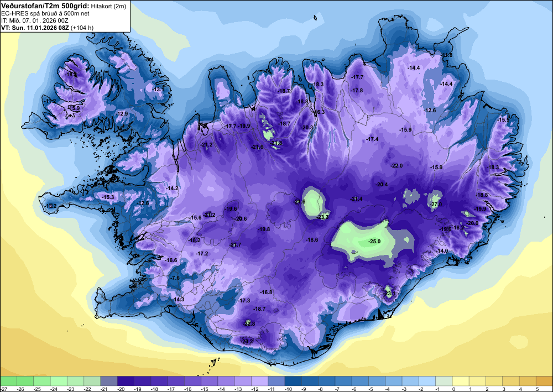553x392 pixels.
Task: Click the pale blue legend swatch labeled -2
Action: click(x=427, y=381)
